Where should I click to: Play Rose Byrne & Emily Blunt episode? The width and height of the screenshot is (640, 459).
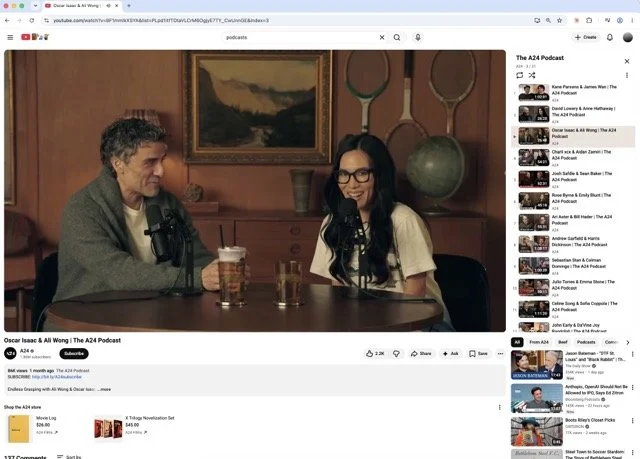(x=574, y=201)
